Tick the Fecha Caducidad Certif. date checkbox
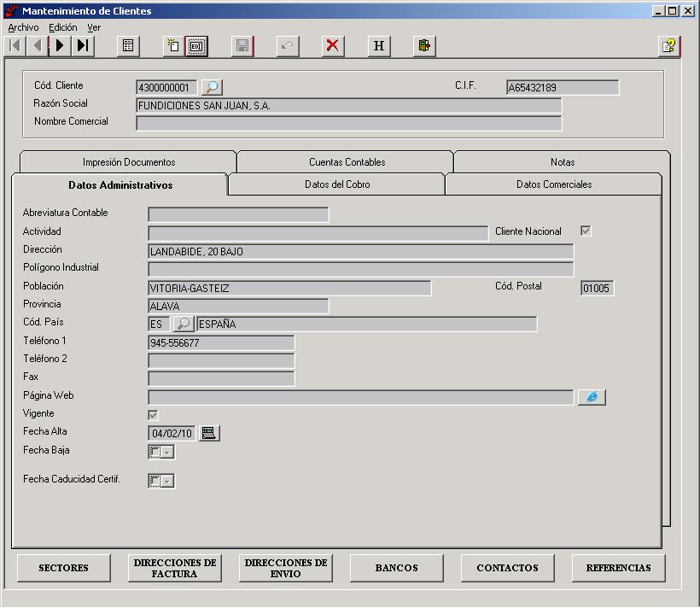The image size is (700, 608). (155, 481)
